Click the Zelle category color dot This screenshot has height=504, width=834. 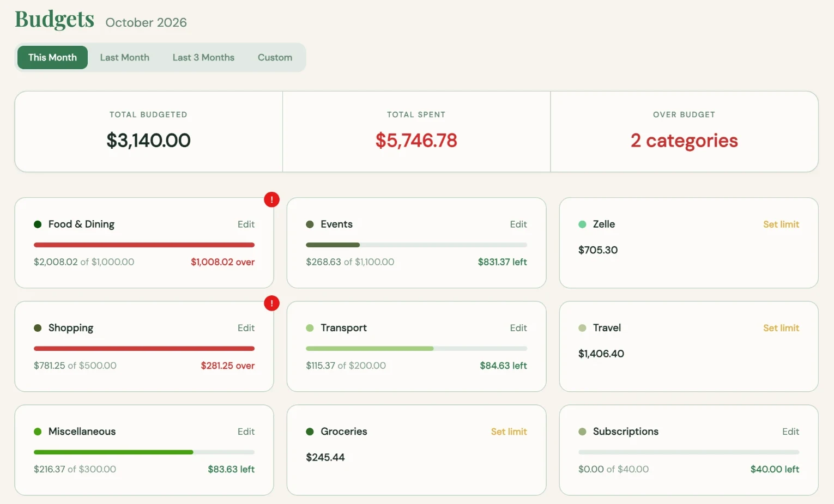(x=582, y=224)
